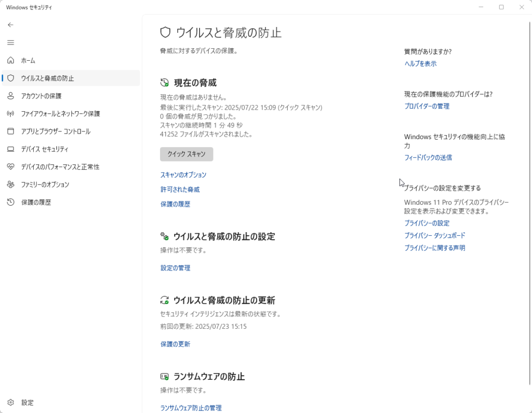Open アプリとブラウザー コントロール
Image resolution: width=532 pixels, height=413 pixels.
55,131
